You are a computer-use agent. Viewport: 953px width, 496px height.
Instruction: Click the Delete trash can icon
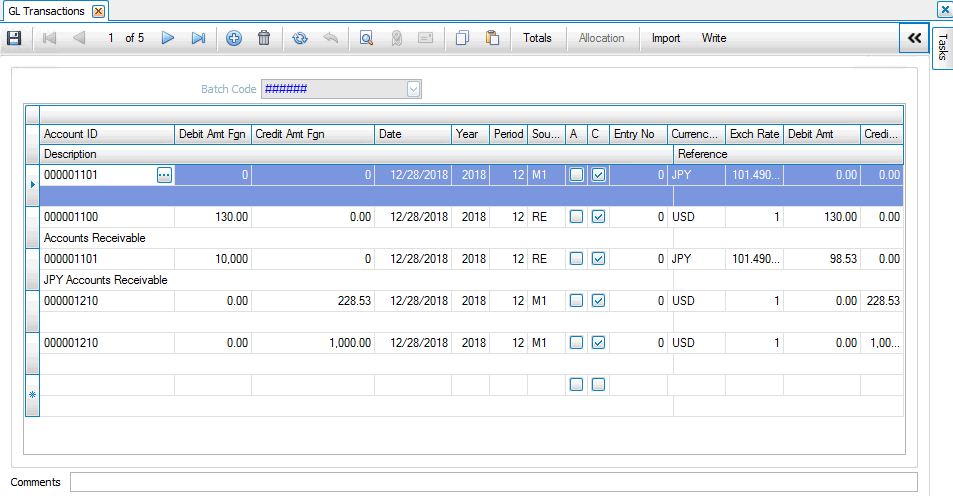tap(264, 38)
